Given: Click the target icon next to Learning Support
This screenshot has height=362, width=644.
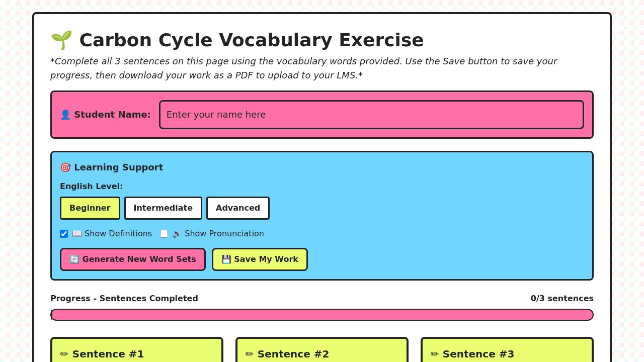Looking at the screenshot, I should click(65, 167).
